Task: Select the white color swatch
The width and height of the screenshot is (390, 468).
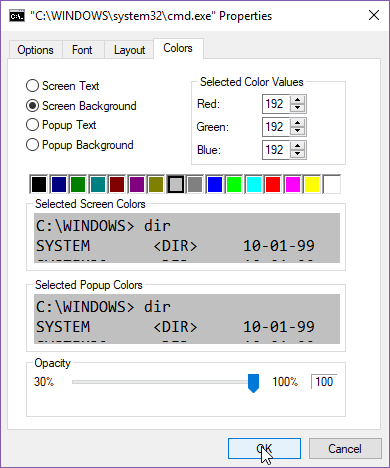Action: pos(332,184)
